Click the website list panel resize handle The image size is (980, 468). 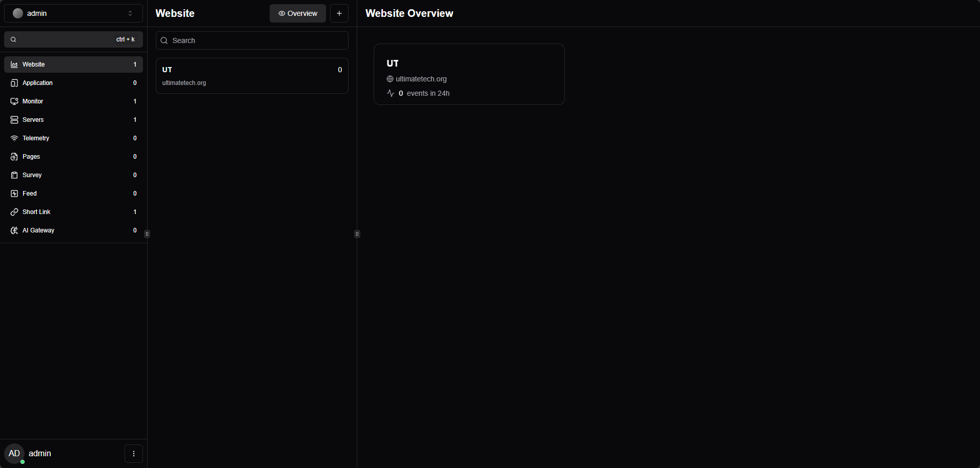[357, 234]
